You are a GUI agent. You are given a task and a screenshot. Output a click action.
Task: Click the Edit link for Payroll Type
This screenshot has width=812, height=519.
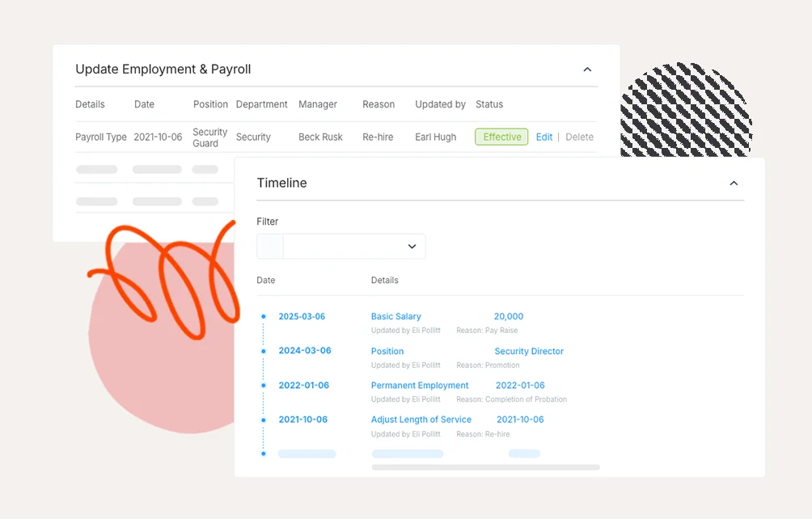click(544, 137)
